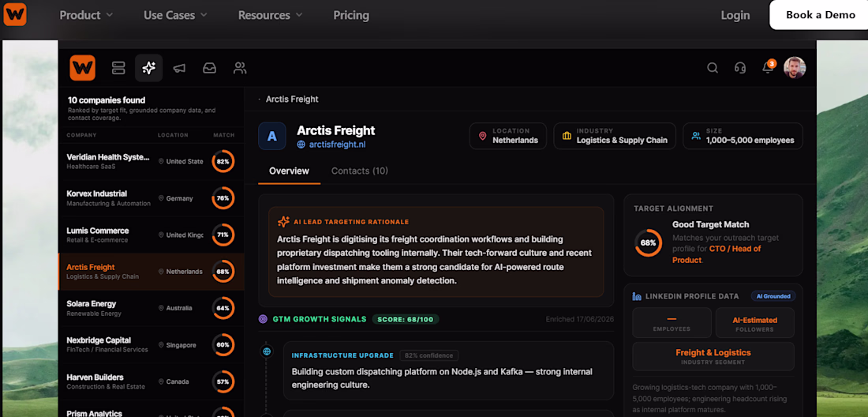
Task: Click the orange W logo in top navigation
Action: 15,14
